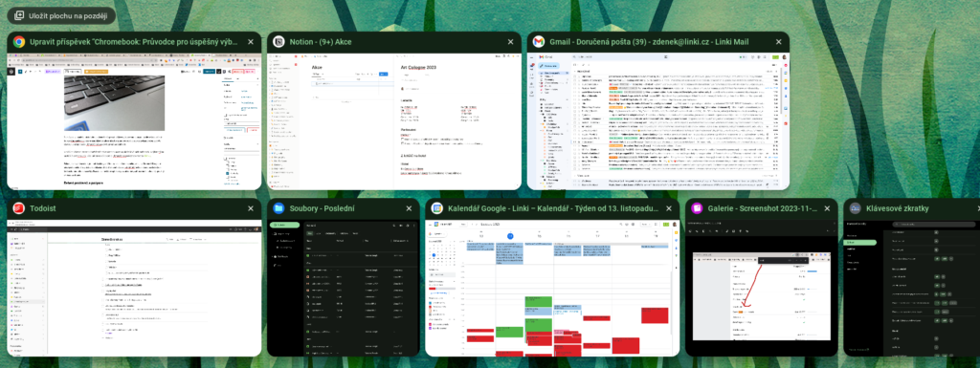Select the Klávesové zkratky keyboard icon
The width and height of the screenshot is (980, 368).
(x=855, y=208)
